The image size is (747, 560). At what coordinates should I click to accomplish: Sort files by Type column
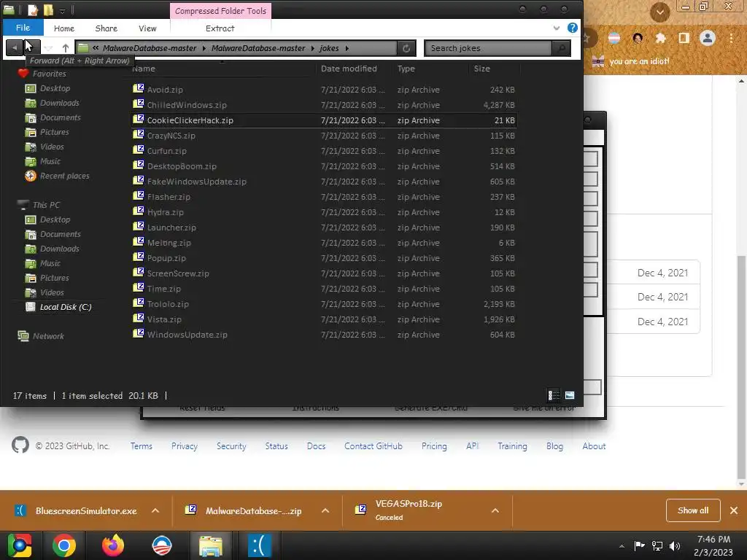(x=406, y=69)
